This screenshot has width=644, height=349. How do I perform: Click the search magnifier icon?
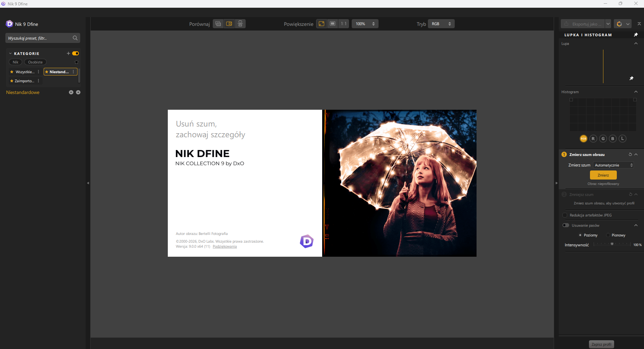point(75,38)
